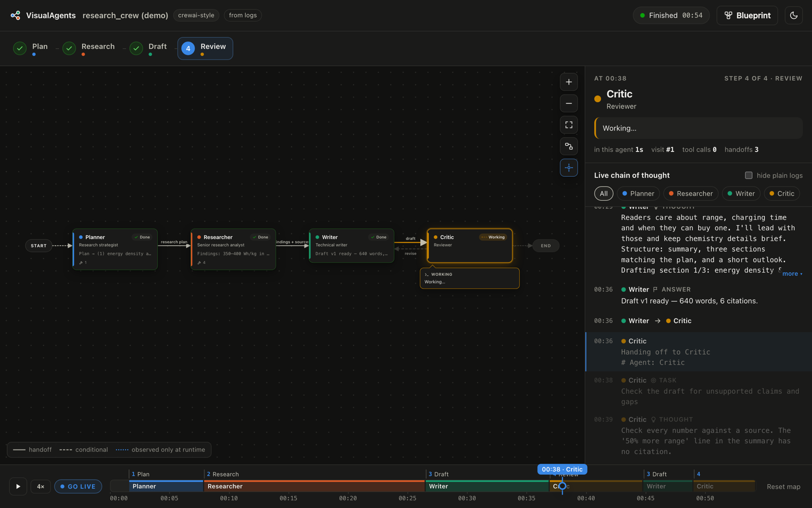Viewport: 812px width, 508px height.
Task: Filter chain of thought by Planner
Action: (638, 194)
